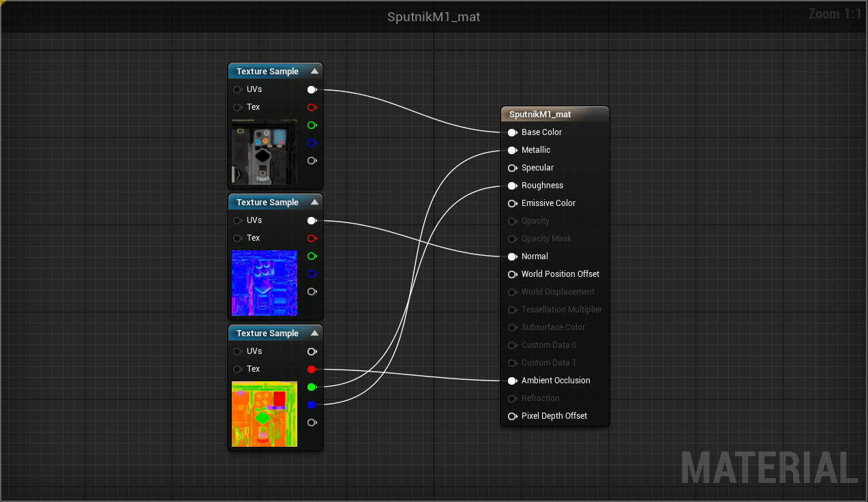Screen dimensions: 868x502
Task: Click the blue output pin of the base color Texture Sample
Action: tap(312, 143)
